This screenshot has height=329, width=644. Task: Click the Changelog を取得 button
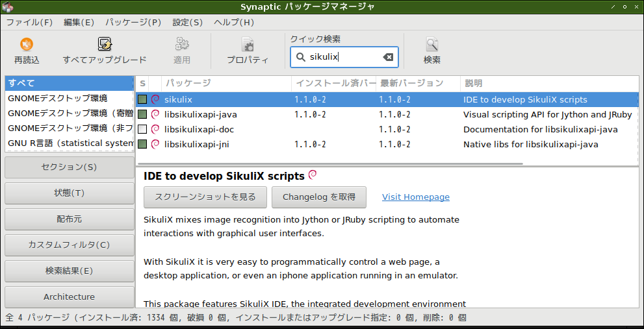(x=318, y=197)
